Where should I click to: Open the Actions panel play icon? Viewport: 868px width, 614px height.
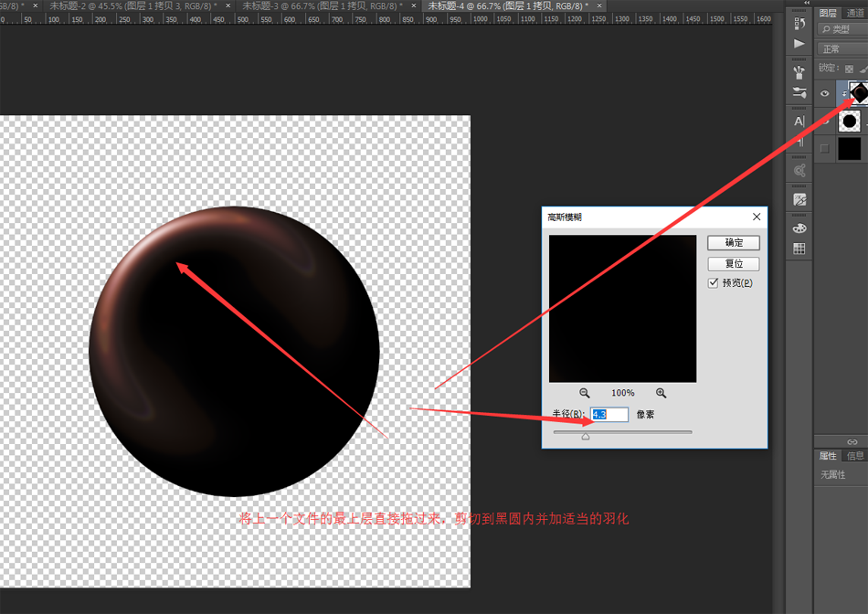pyautogui.click(x=799, y=43)
